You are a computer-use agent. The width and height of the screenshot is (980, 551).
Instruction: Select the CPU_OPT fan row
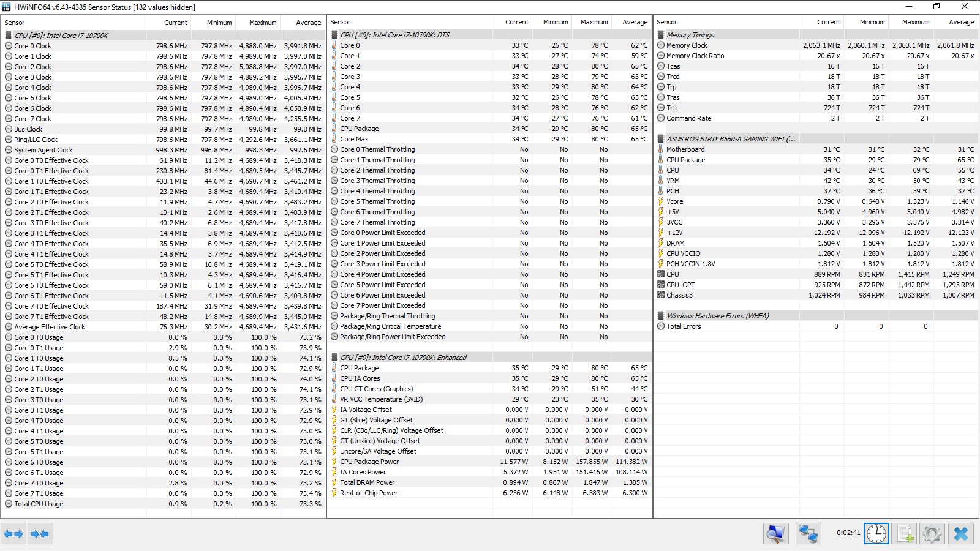point(816,285)
